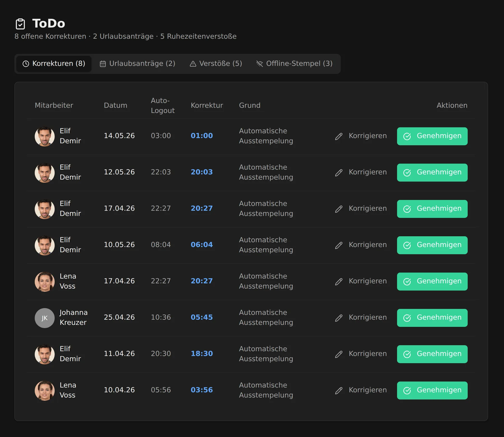
Task: Click the Auto-Logout column header
Action: [163, 106]
